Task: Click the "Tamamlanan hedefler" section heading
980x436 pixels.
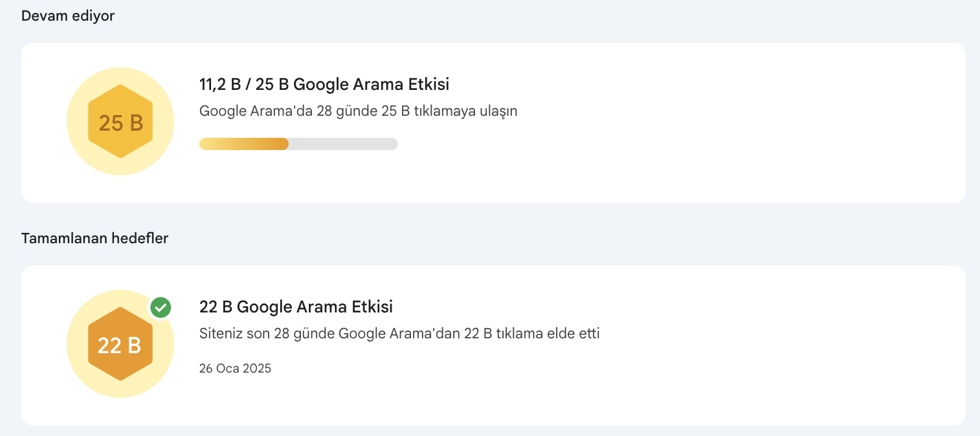Action: [95, 238]
